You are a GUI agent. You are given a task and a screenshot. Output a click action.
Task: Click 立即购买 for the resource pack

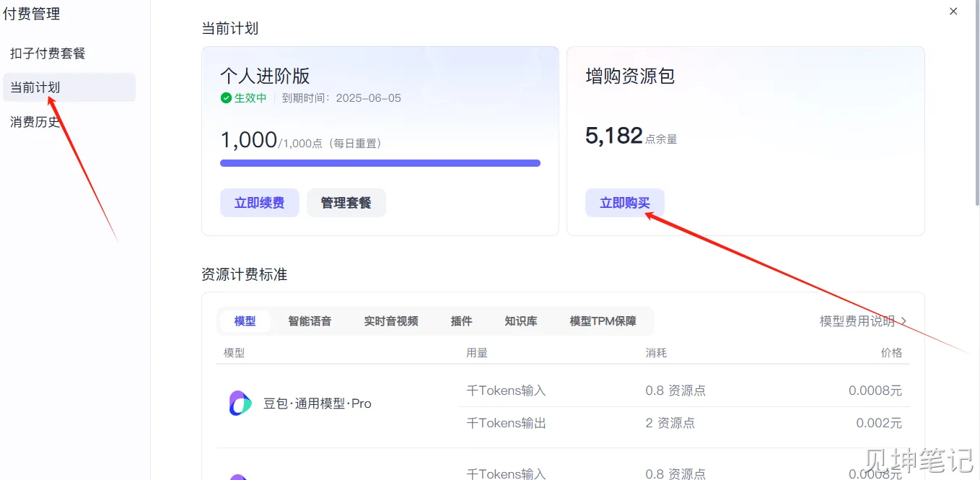624,203
